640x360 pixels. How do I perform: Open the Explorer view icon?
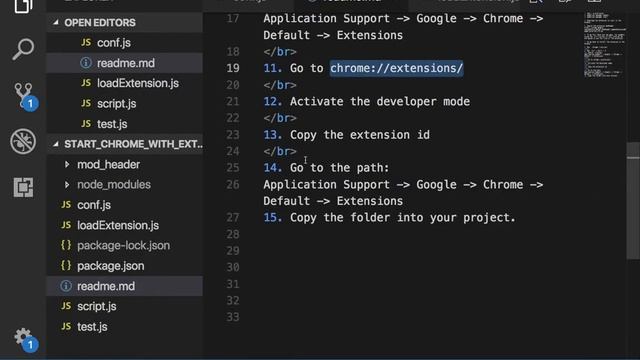pos(23,6)
